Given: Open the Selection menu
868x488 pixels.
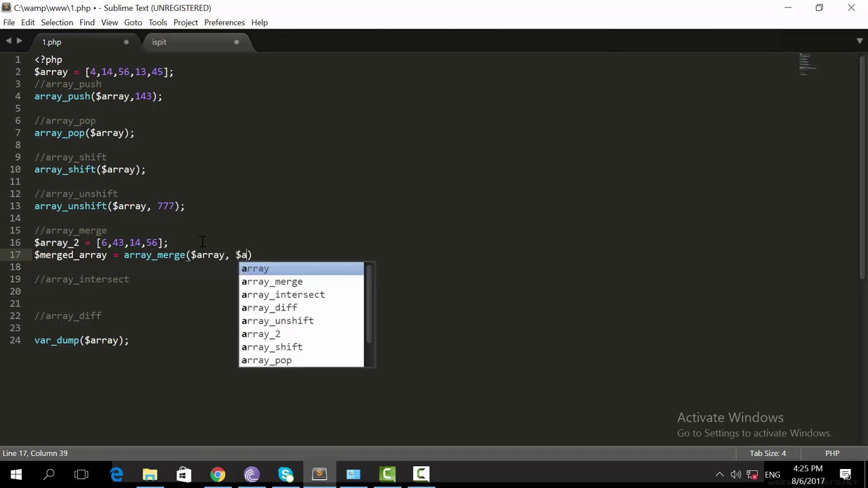Looking at the screenshot, I should 57,22.
